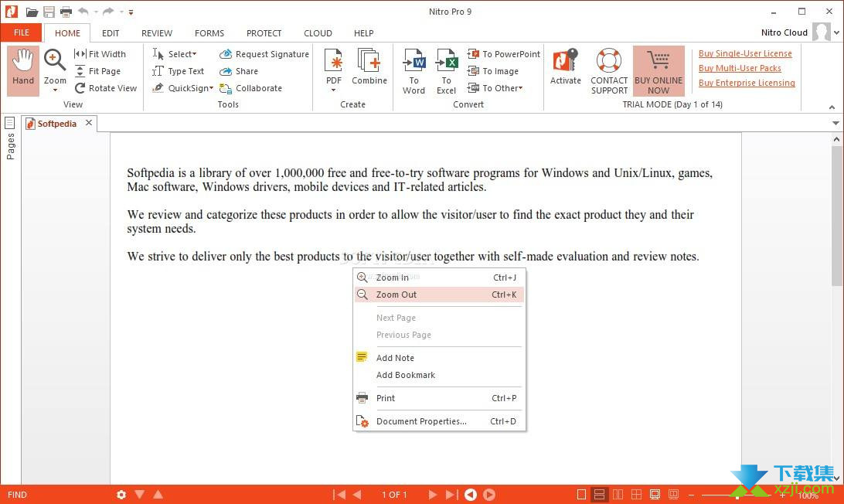
Task: Open Select tool dropdown
Action: (195, 54)
